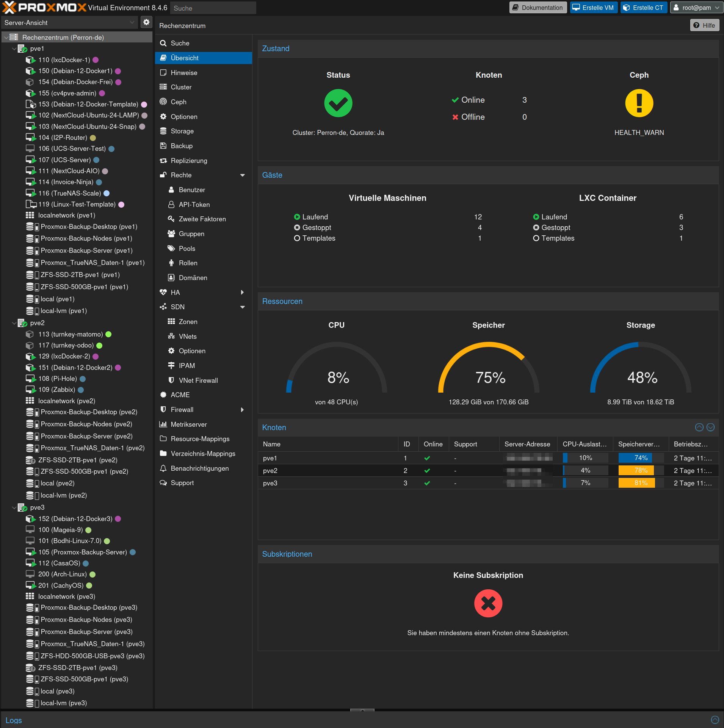Open the Resource-Mappings menu item
The width and height of the screenshot is (724, 728).
(204, 439)
